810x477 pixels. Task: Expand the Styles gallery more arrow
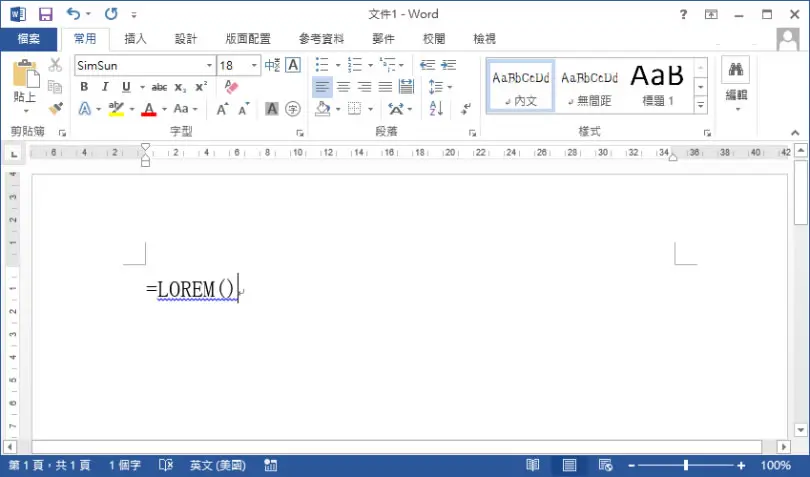(700, 105)
